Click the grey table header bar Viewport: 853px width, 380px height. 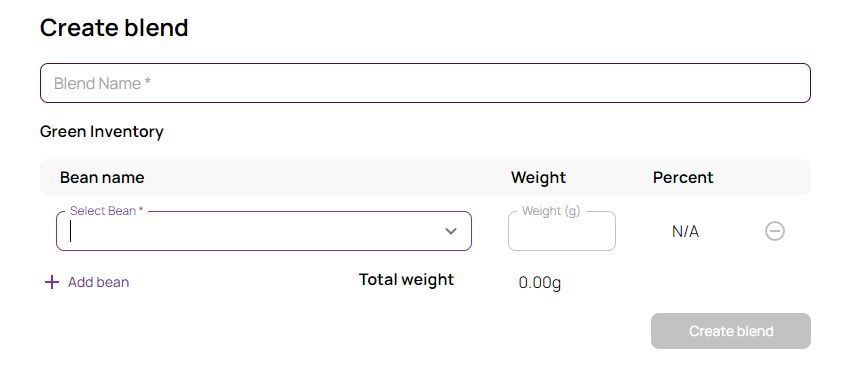coord(425,177)
